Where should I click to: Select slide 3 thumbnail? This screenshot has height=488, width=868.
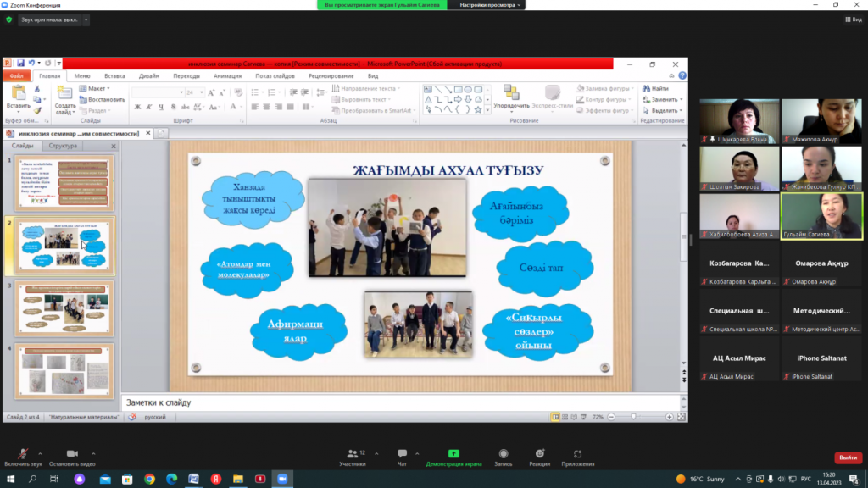pos(64,308)
